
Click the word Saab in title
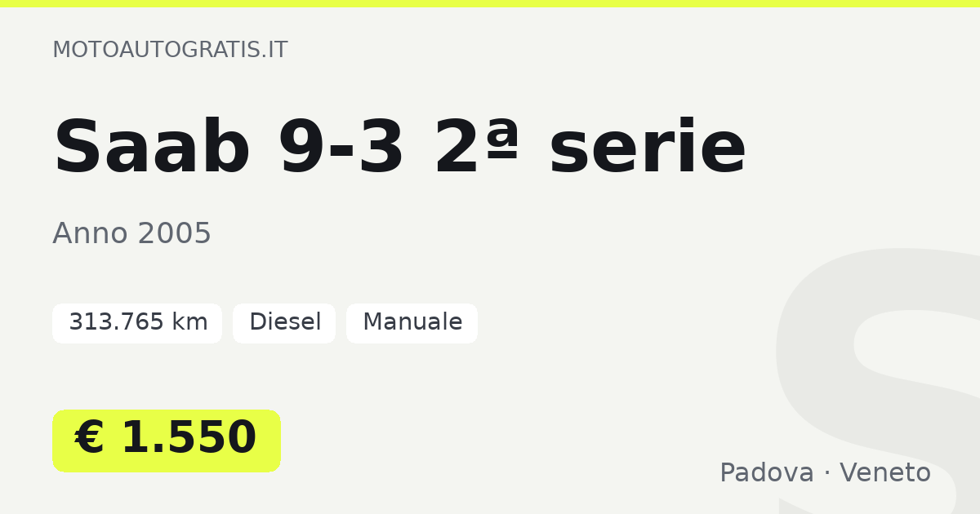point(152,148)
